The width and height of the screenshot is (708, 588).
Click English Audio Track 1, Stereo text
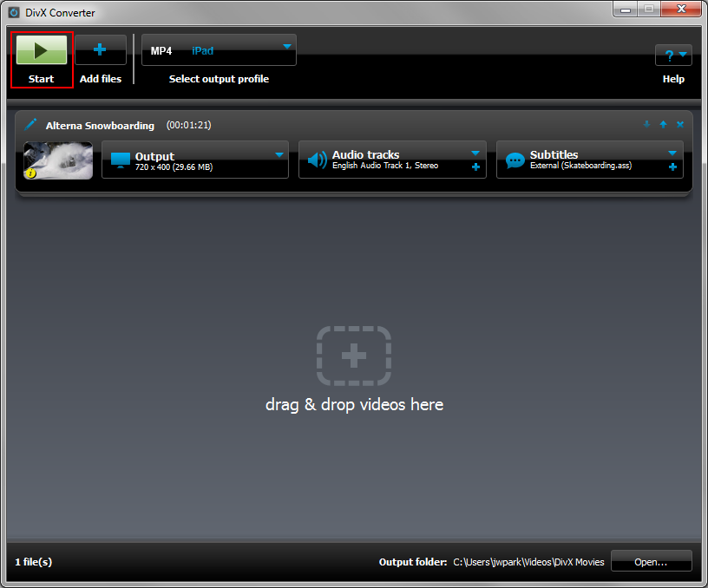tap(385, 166)
